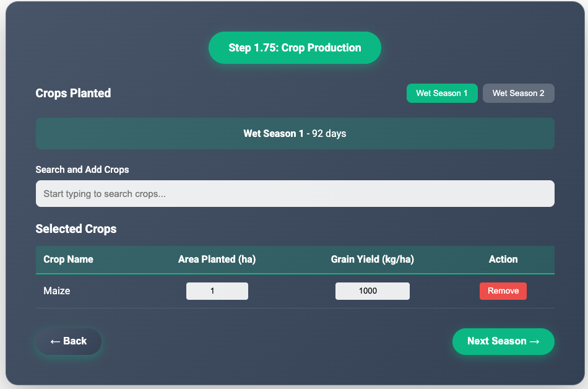Click the Step 1.75 Crop Production badge

(295, 48)
